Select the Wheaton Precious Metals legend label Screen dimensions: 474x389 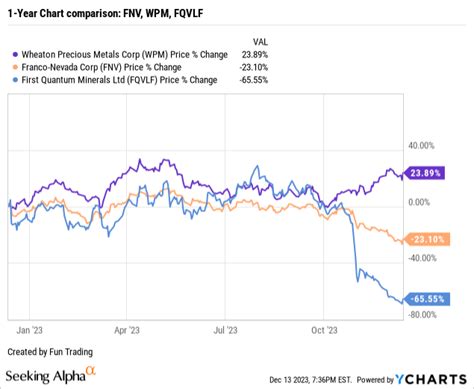pos(125,55)
